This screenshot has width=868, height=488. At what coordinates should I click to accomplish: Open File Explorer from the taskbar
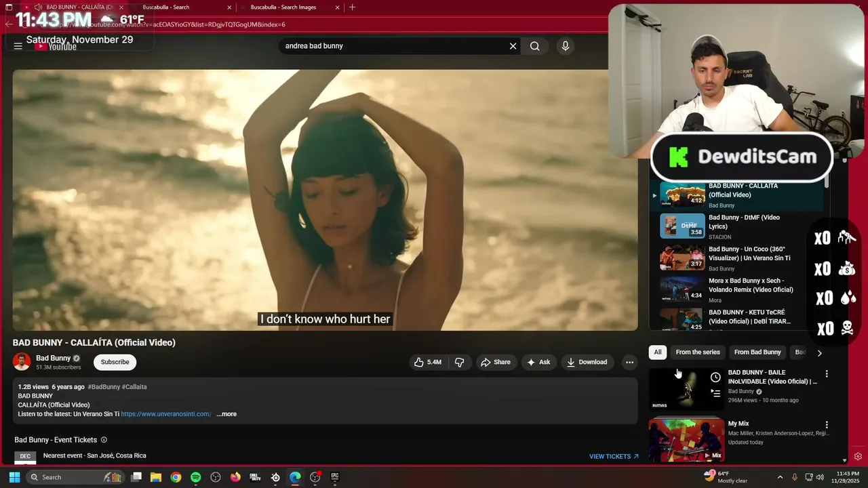pos(156,477)
